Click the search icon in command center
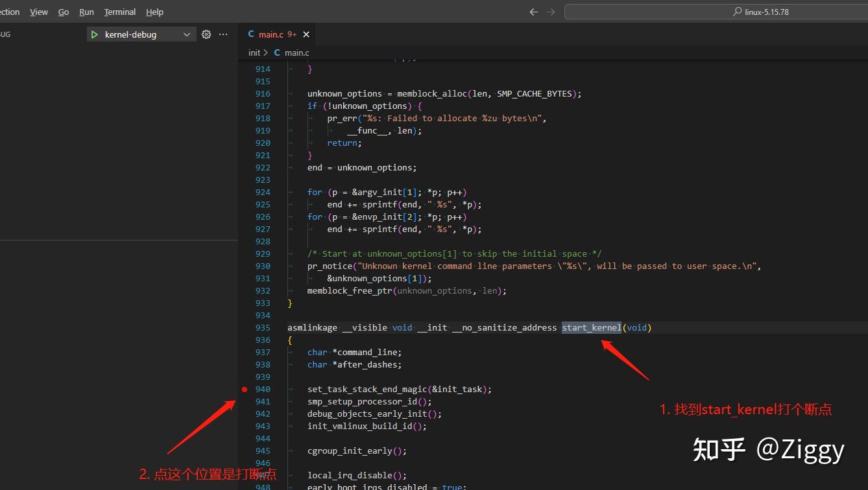 pos(737,12)
